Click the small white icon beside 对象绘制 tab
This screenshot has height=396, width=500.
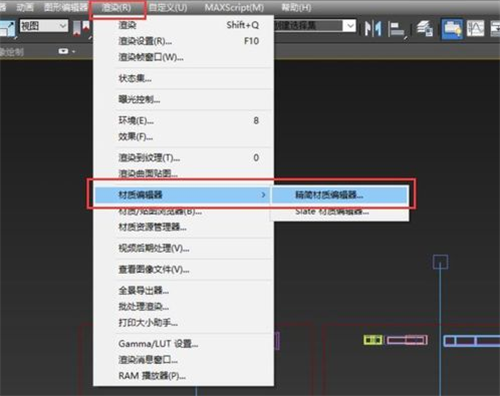[x=63, y=51]
